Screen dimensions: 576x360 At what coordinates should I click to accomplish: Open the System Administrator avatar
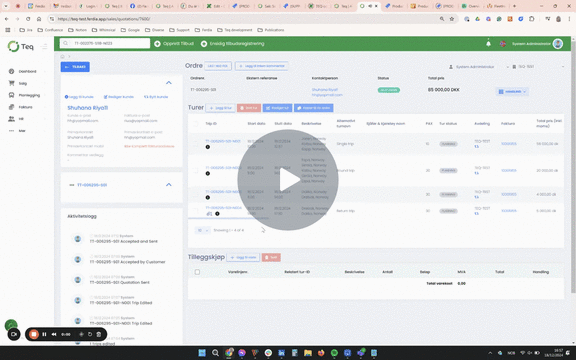pyautogui.click(x=558, y=44)
